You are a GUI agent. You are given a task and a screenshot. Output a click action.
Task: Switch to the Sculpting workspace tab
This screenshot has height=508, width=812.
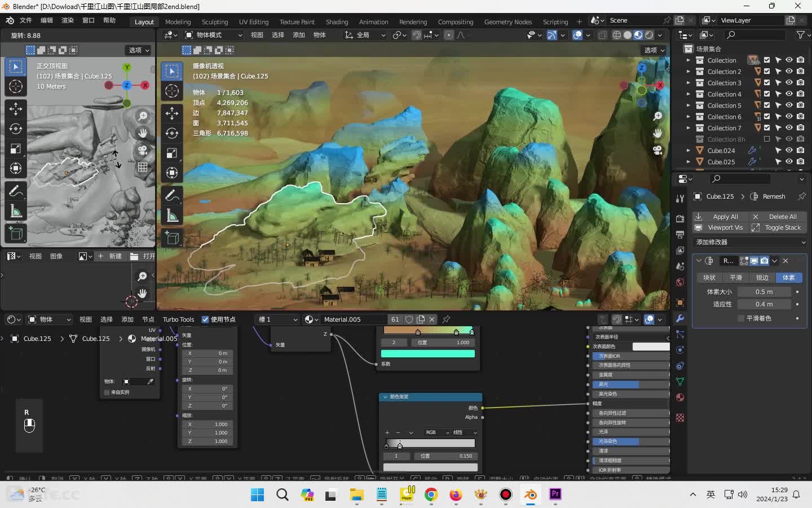click(215, 22)
